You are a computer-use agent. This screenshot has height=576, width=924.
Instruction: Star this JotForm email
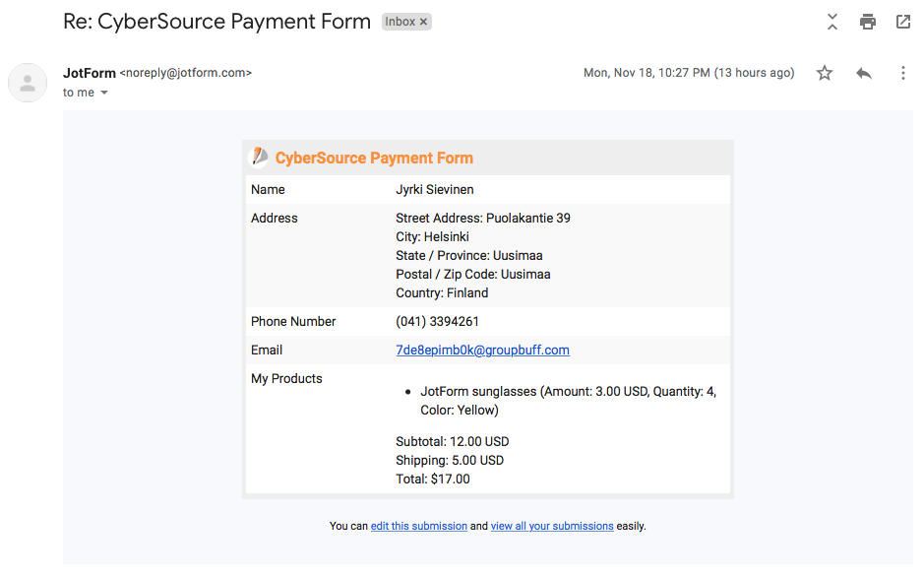click(825, 73)
